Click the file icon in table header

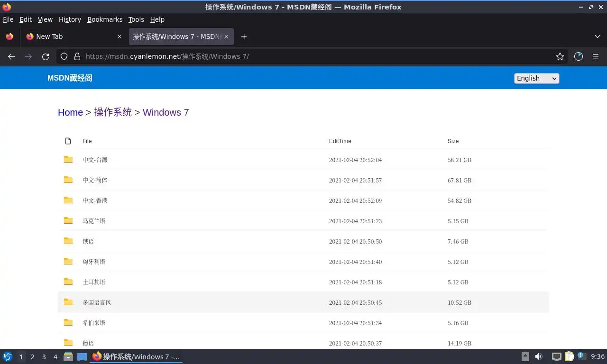click(68, 141)
